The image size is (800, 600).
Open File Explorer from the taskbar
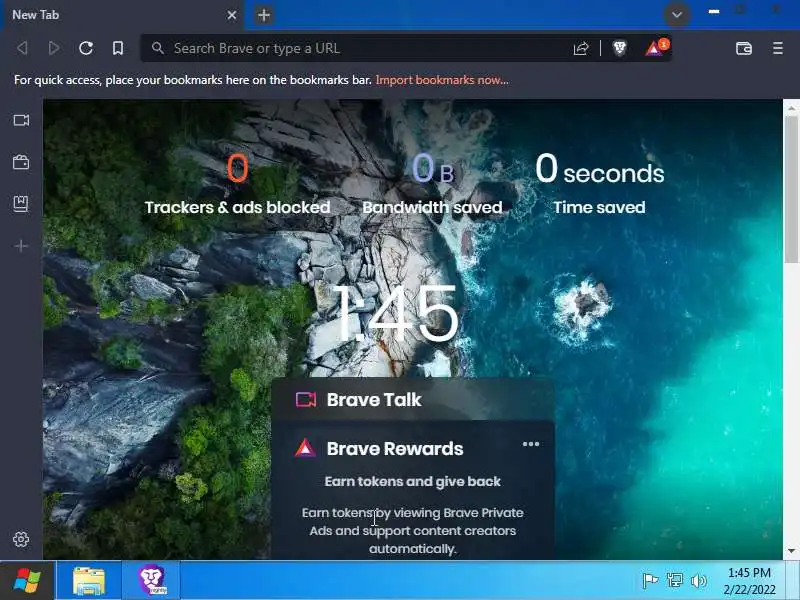coord(89,581)
